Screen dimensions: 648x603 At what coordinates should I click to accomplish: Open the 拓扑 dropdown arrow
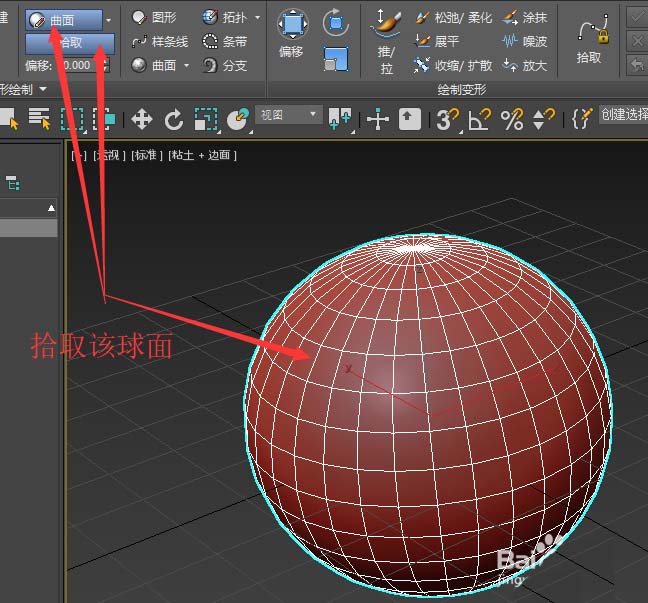click(257, 17)
